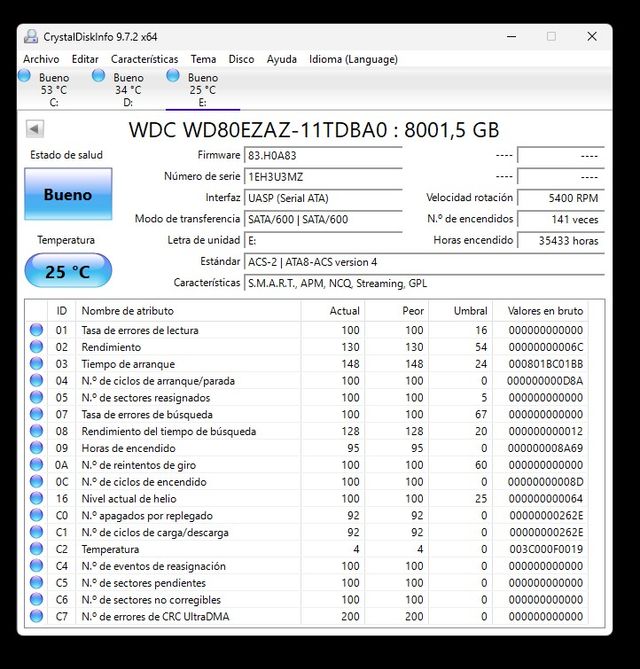640x669 pixels.
Task: Click status orb for reintentos de giro
Action: pyautogui.click(x=36, y=465)
